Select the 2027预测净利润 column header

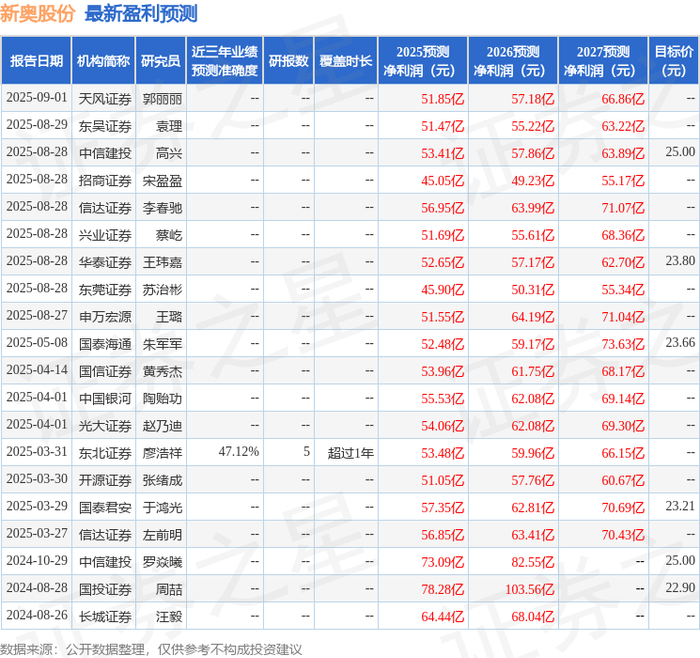tap(603, 61)
